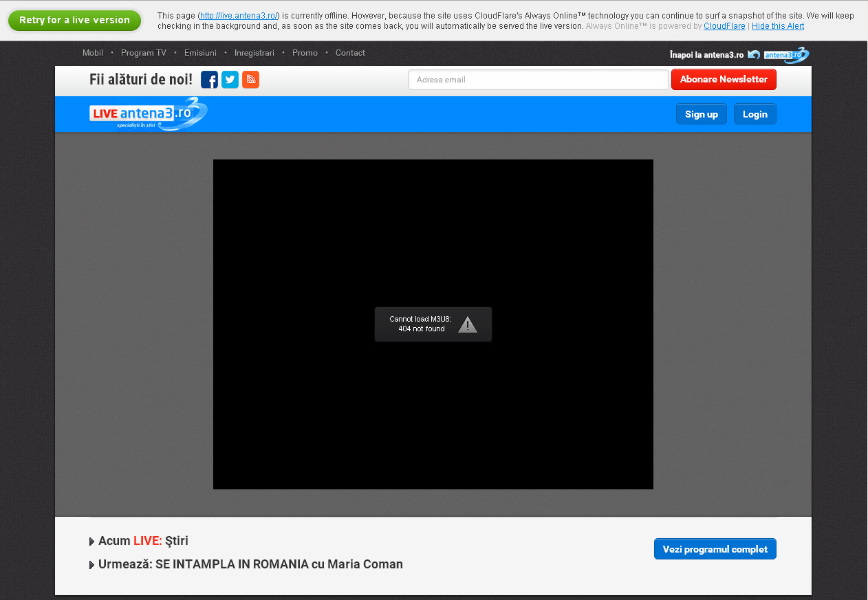Open the Contact menu item
This screenshot has height=600, width=868.
(x=350, y=53)
